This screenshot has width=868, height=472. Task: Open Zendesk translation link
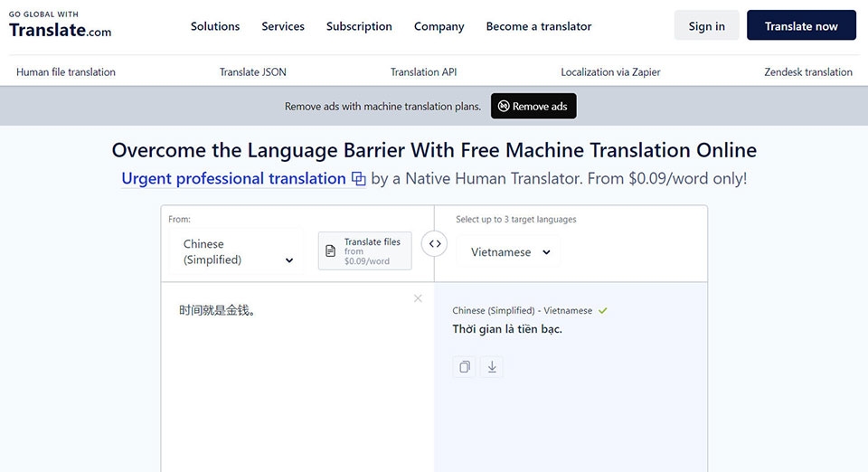[x=808, y=72]
